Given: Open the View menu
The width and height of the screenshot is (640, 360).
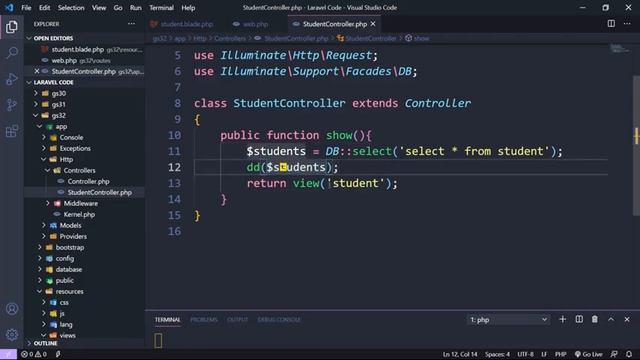Looking at the screenshot, I should pos(99,7).
